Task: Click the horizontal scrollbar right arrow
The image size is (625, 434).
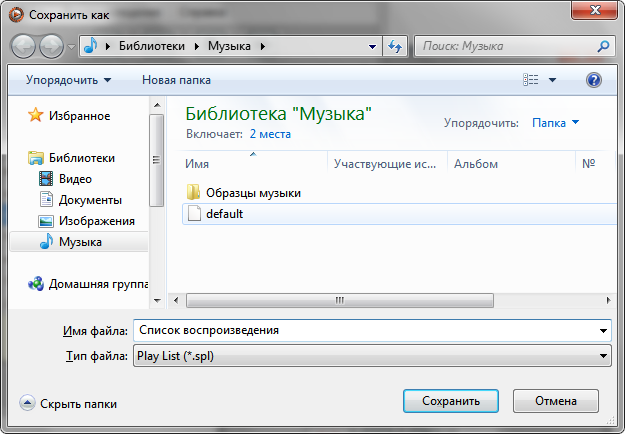Action: tap(608, 300)
